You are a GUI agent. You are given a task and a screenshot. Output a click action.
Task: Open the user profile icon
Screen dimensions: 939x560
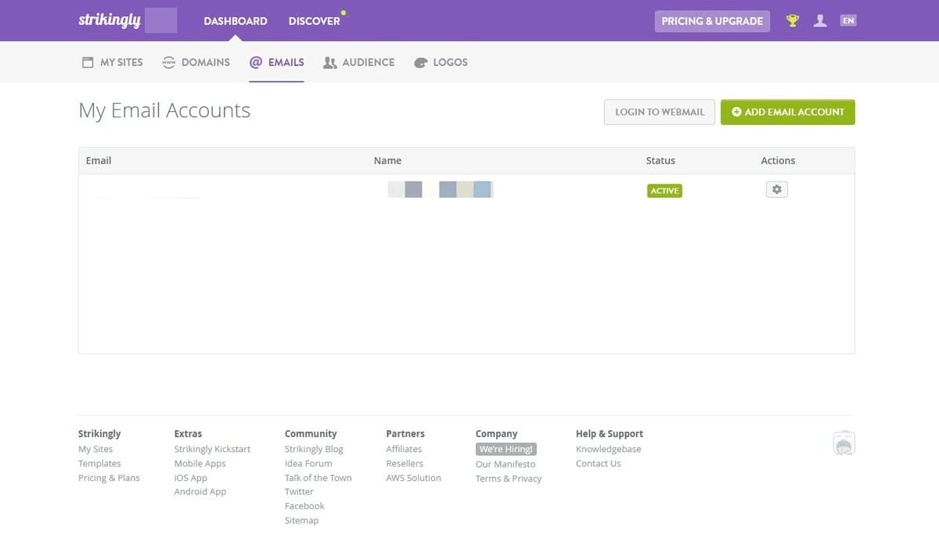[820, 21]
